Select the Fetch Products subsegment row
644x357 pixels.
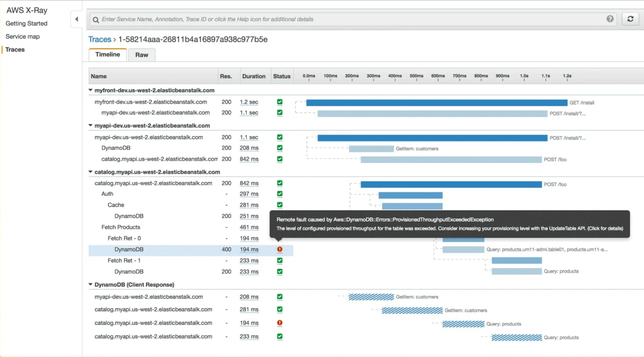191,227
